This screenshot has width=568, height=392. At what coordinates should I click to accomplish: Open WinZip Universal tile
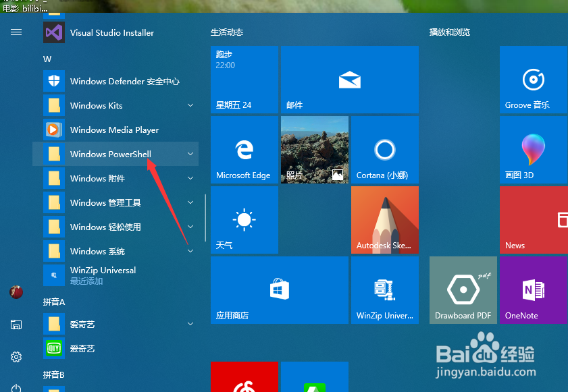(385, 290)
